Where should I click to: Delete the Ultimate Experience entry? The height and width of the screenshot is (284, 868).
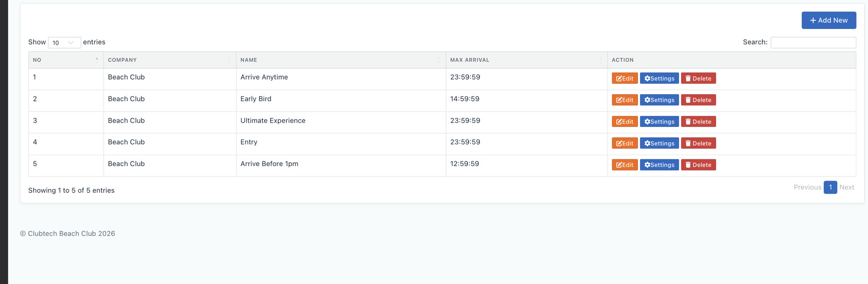click(x=698, y=122)
